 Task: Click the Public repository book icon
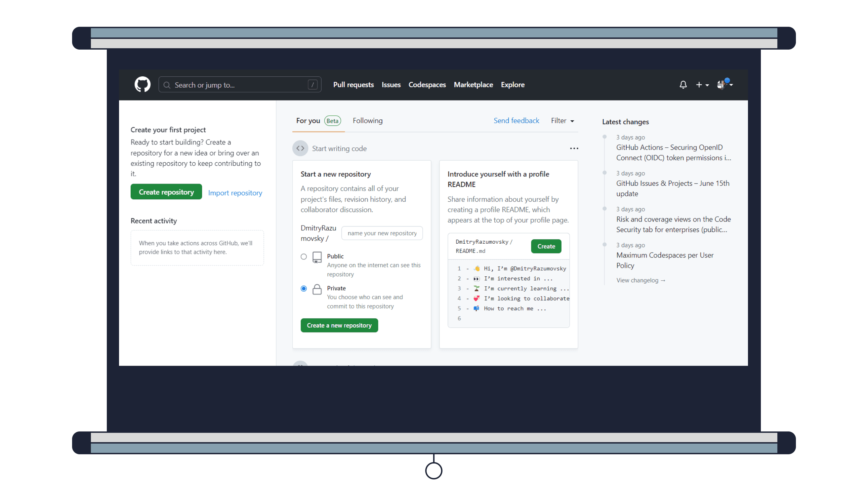pos(317,257)
